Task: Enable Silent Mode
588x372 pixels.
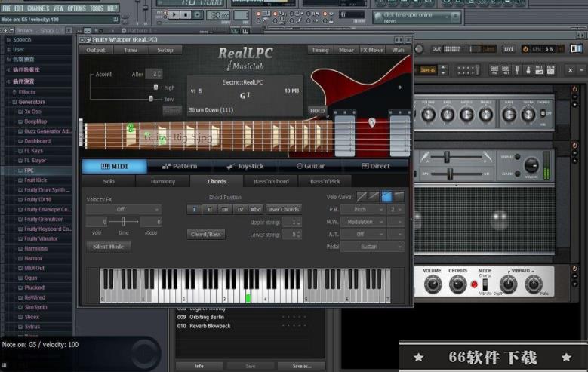Action: (x=109, y=247)
